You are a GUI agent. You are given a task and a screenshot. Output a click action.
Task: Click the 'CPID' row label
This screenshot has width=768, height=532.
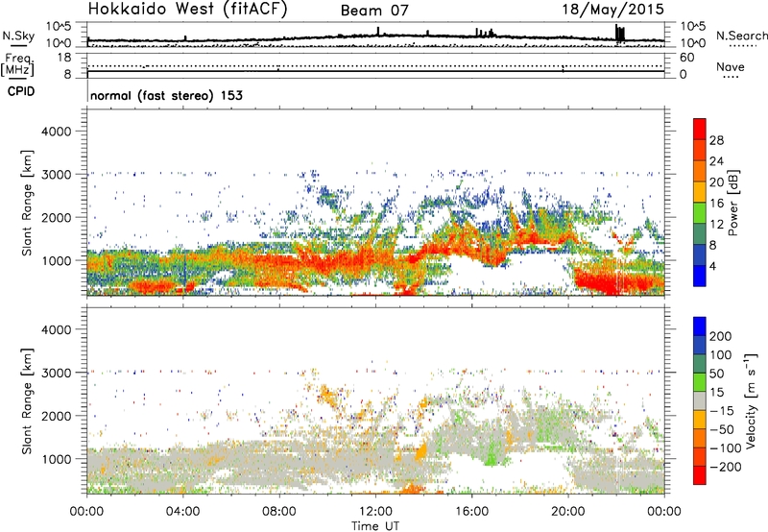click(21, 91)
